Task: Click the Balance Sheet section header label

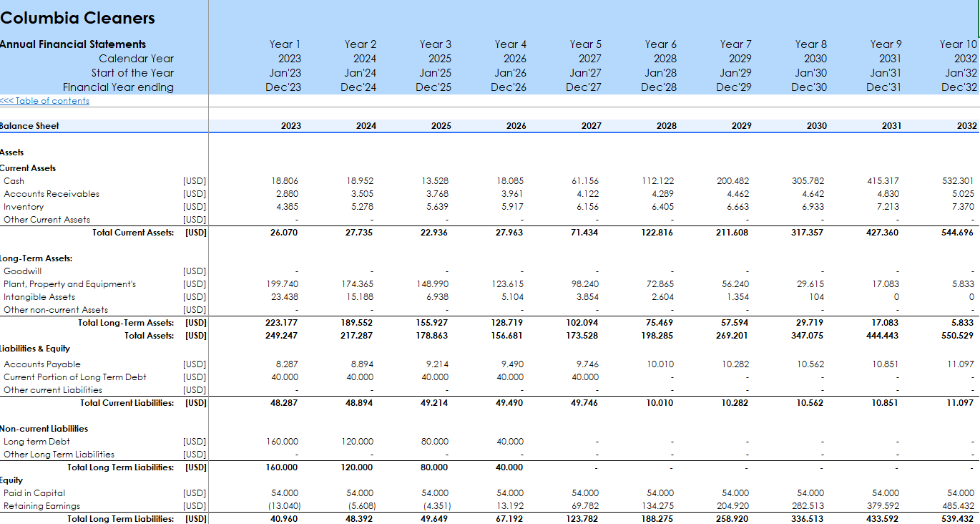Action: [30, 126]
